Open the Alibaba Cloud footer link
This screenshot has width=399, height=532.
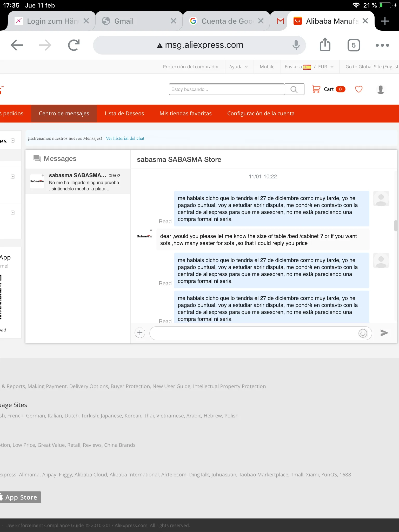(91, 475)
